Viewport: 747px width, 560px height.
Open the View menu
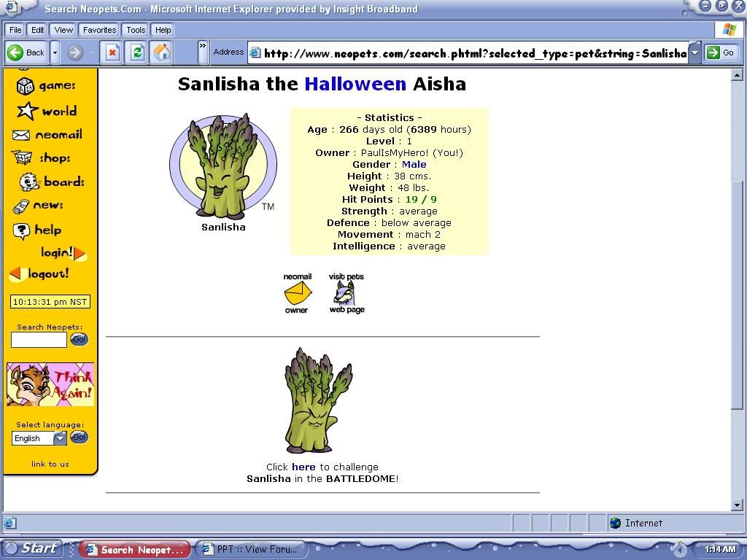coord(63,30)
